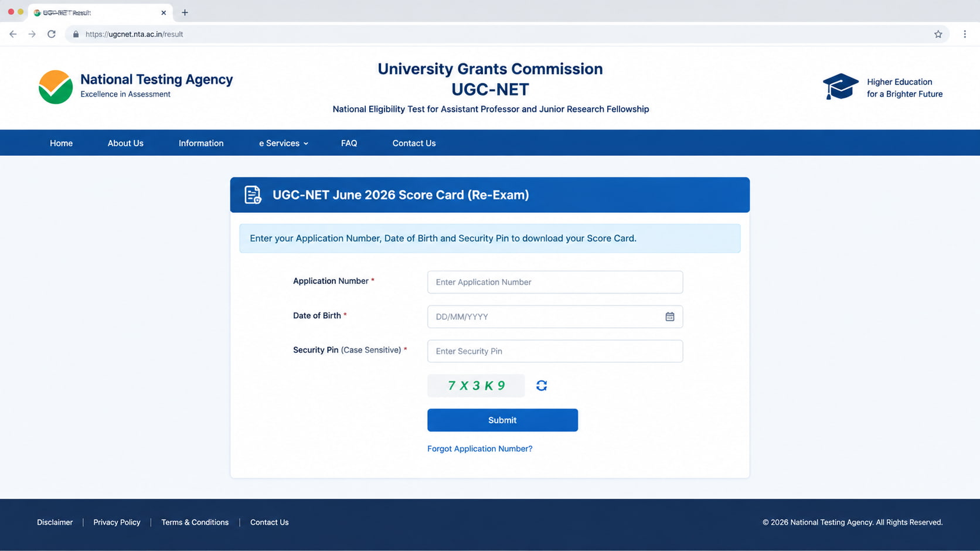Viewport: 980px width, 551px height.
Task: Click the Submit button
Action: pyautogui.click(x=502, y=420)
